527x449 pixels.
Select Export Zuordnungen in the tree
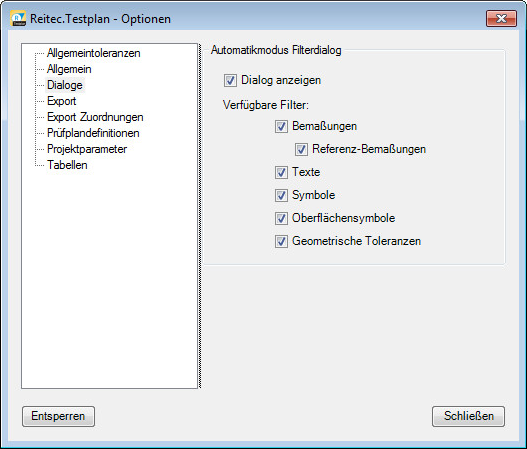pos(95,117)
